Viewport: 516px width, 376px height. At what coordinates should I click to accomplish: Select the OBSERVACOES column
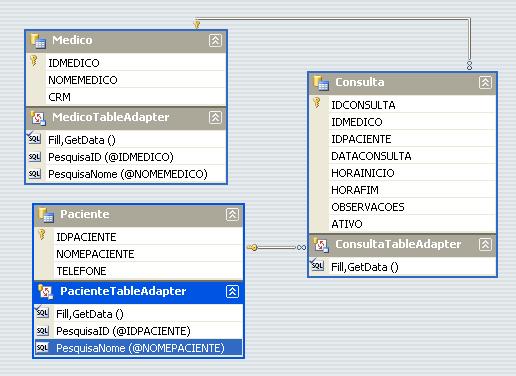click(x=403, y=207)
